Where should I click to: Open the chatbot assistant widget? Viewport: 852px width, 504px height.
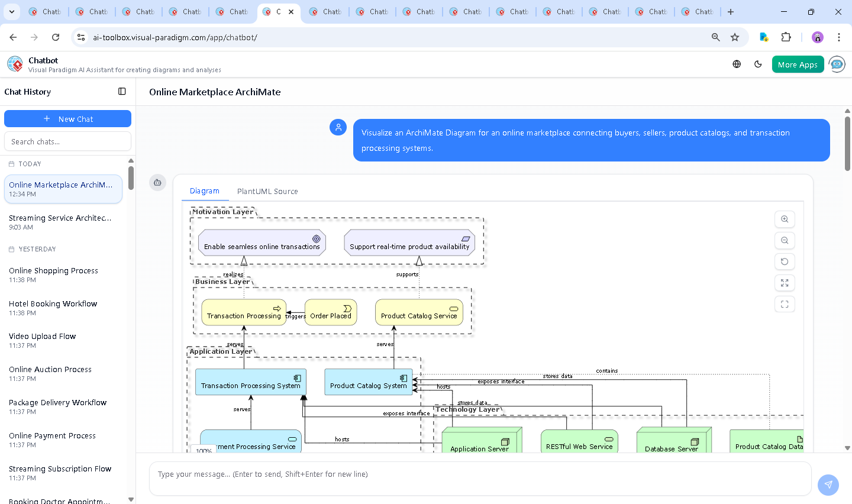point(837,64)
